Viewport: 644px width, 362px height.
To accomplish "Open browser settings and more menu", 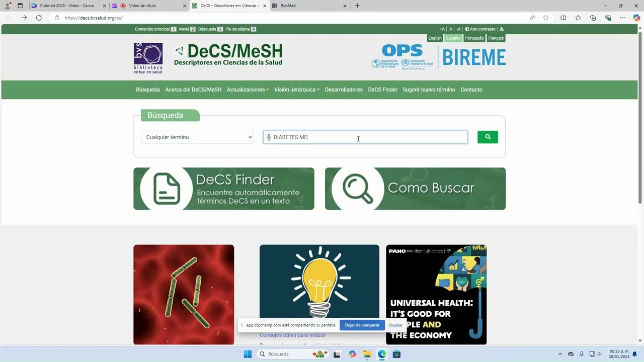I will point(622,18).
